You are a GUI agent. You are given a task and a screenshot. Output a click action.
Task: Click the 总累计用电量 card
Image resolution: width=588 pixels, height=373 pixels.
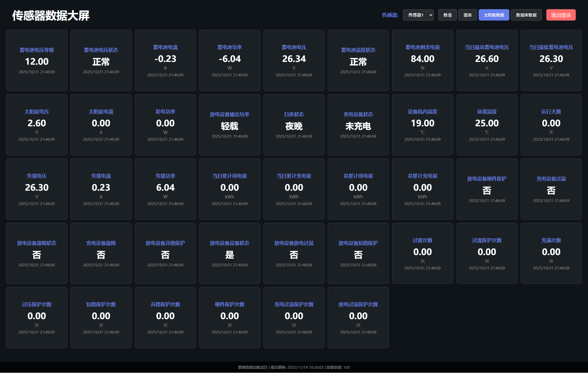(x=358, y=189)
